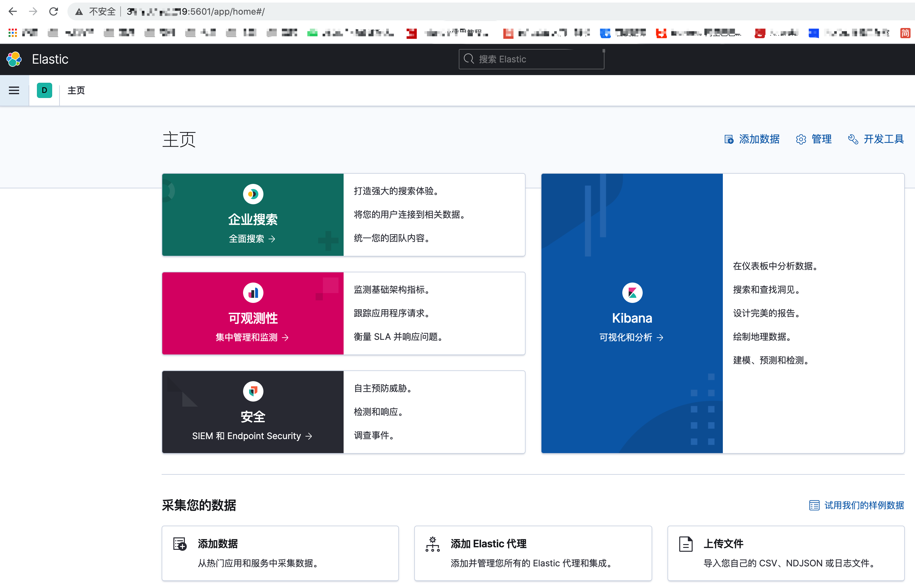Click the green 'D' space avatar
Screen dimensions: 915x588
[44, 90]
